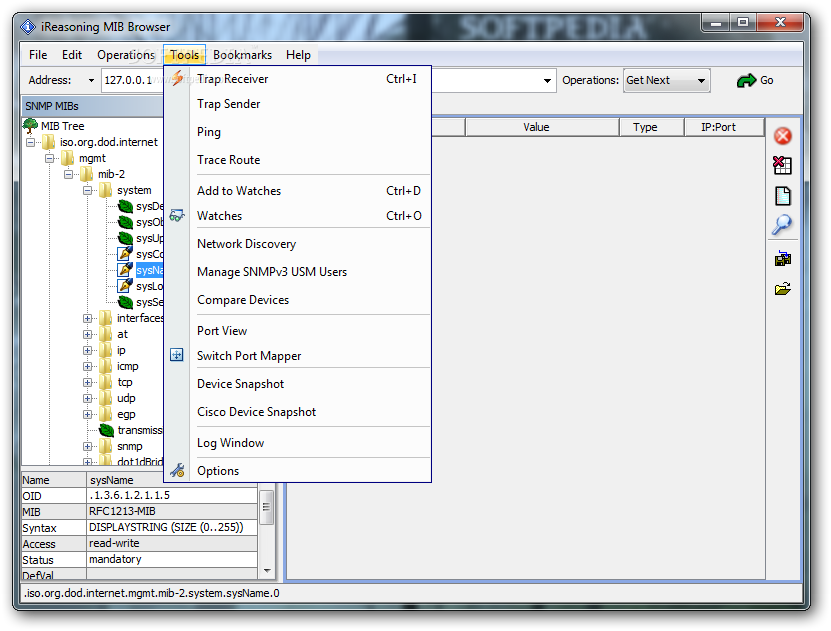Choose Cisco Device Snapshot
This screenshot has height=631, width=831.
coord(257,412)
